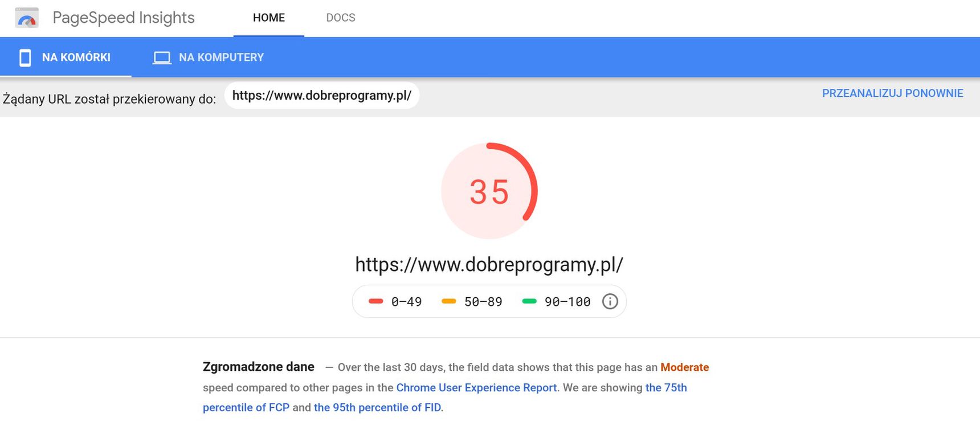This screenshot has width=980, height=422.
Task: Select the NA KOMÓRKI tab
Action: point(66,58)
